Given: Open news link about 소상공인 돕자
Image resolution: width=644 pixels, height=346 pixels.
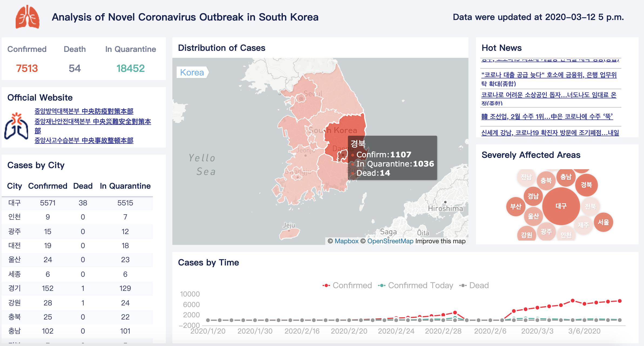Looking at the screenshot, I should 549,98.
